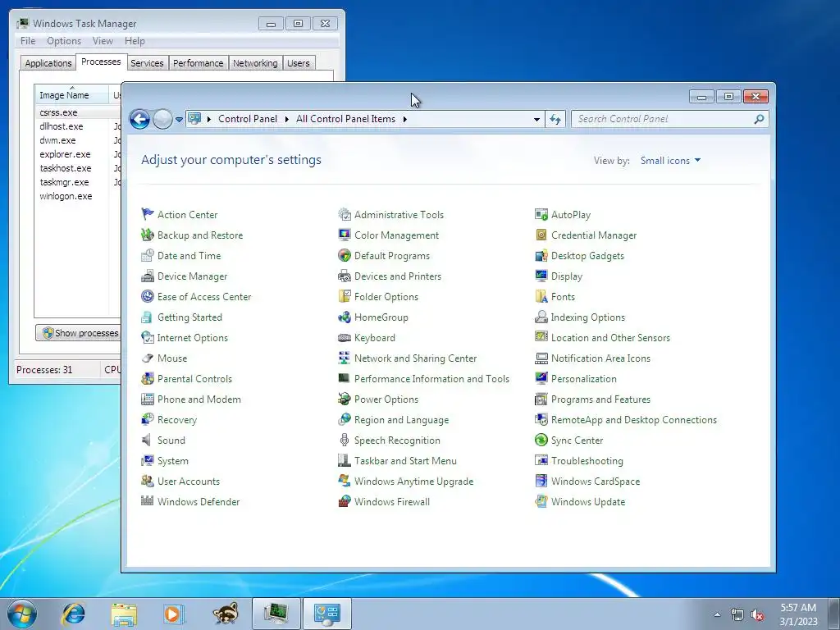Switch to the Performance tab in Task Manager

199,63
